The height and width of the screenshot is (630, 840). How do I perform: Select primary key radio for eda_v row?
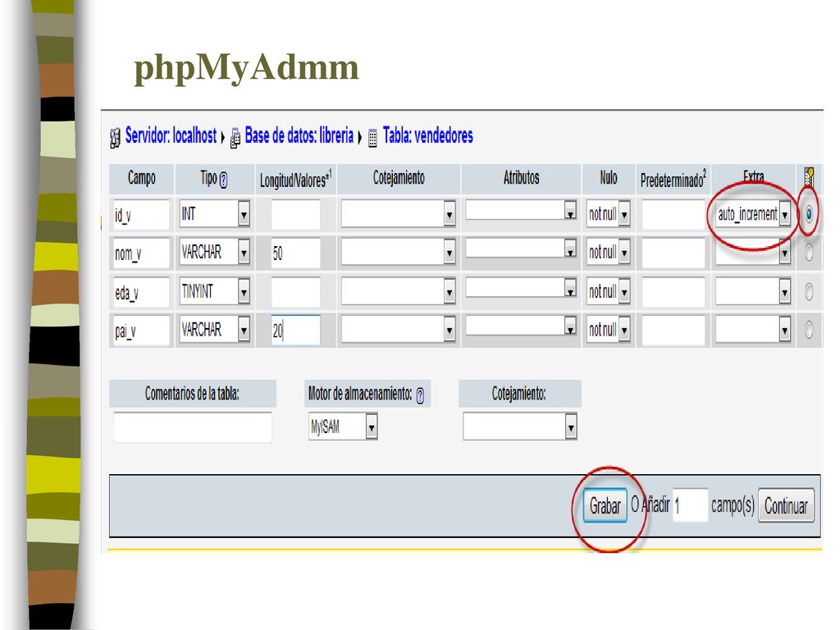point(809,292)
